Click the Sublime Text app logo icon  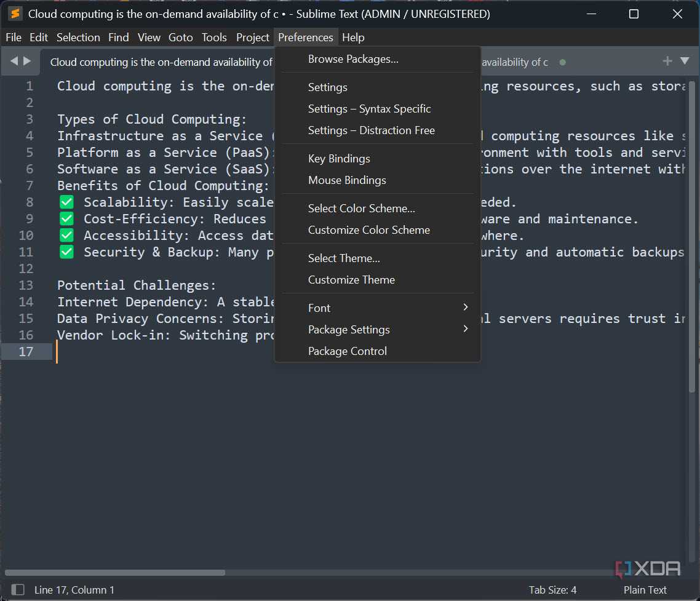click(x=15, y=14)
